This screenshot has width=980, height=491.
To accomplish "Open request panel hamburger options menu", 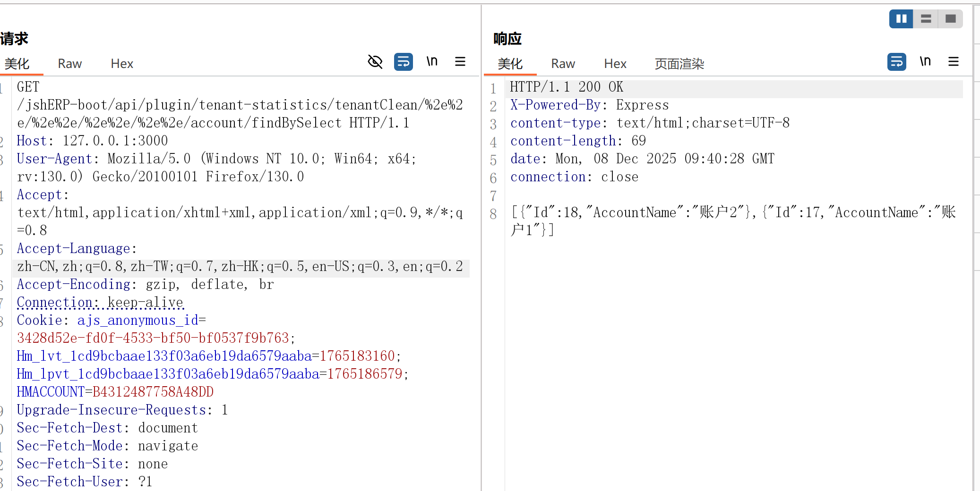I will tap(460, 62).
